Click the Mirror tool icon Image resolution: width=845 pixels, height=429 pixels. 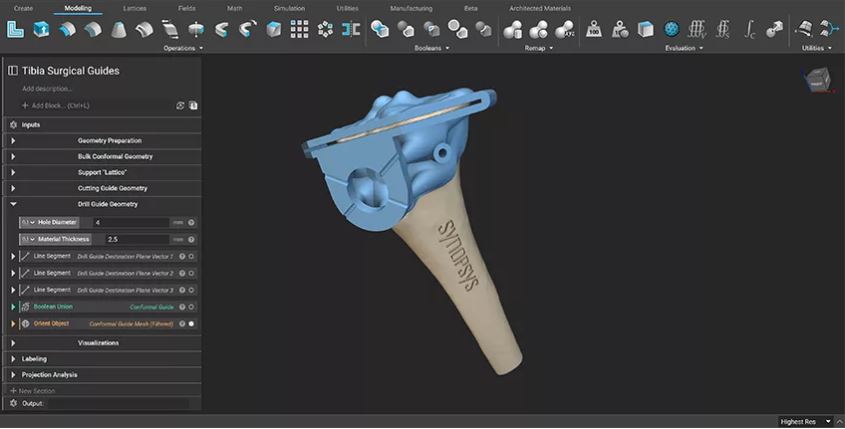click(351, 29)
